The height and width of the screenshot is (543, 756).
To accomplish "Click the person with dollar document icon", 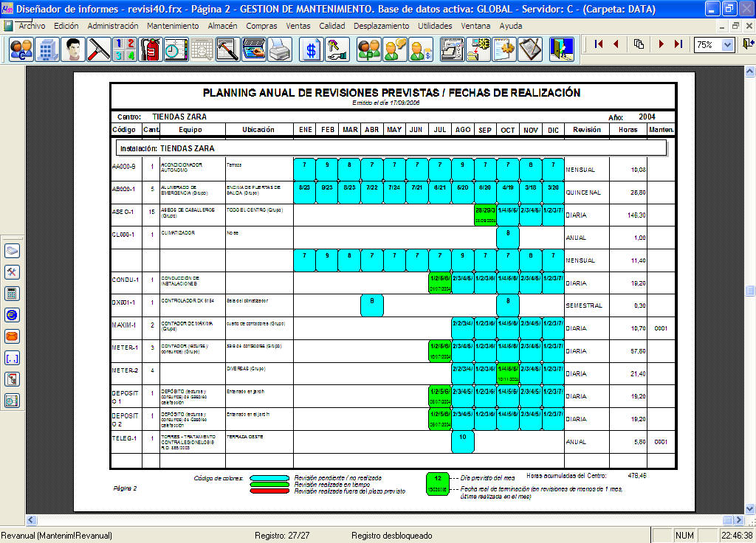I will click(x=420, y=49).
